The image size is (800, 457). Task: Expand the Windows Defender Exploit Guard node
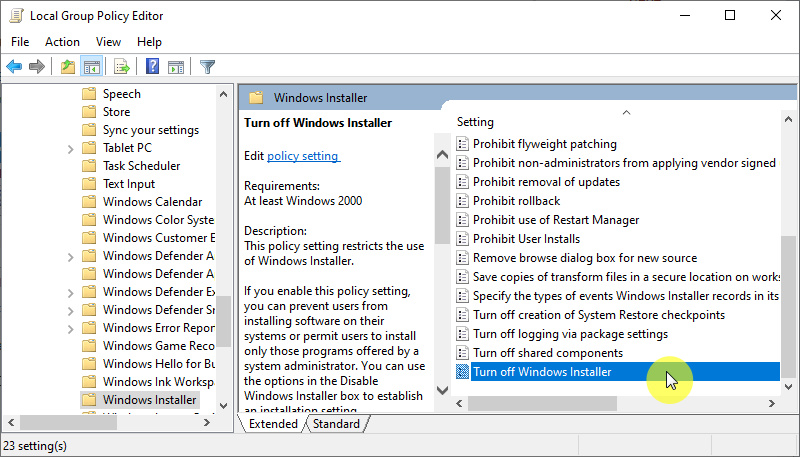click(x=71, y=292)
